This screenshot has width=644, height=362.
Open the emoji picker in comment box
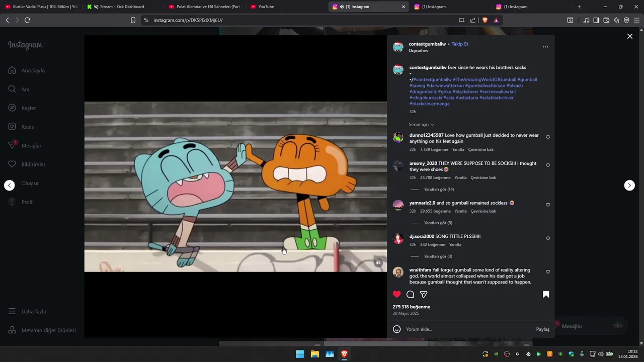(x=396, y=329)
